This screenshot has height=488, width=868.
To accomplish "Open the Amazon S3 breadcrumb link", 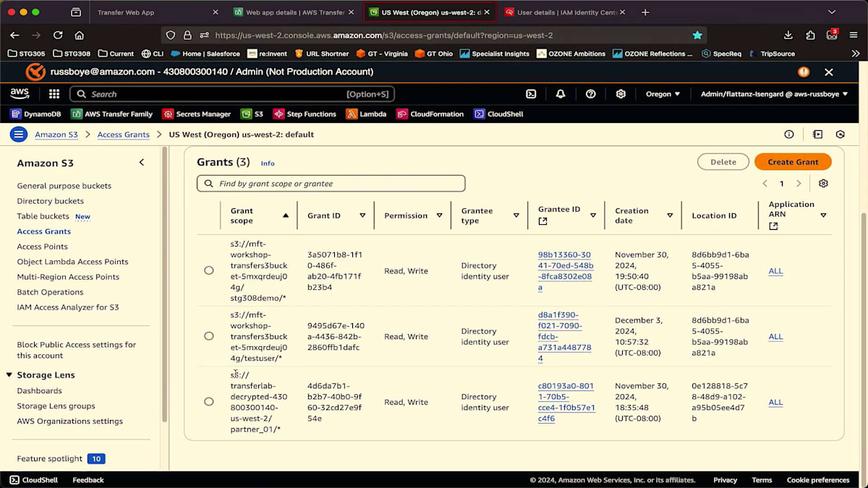I will pyautogui.click(x=56, y=134).
